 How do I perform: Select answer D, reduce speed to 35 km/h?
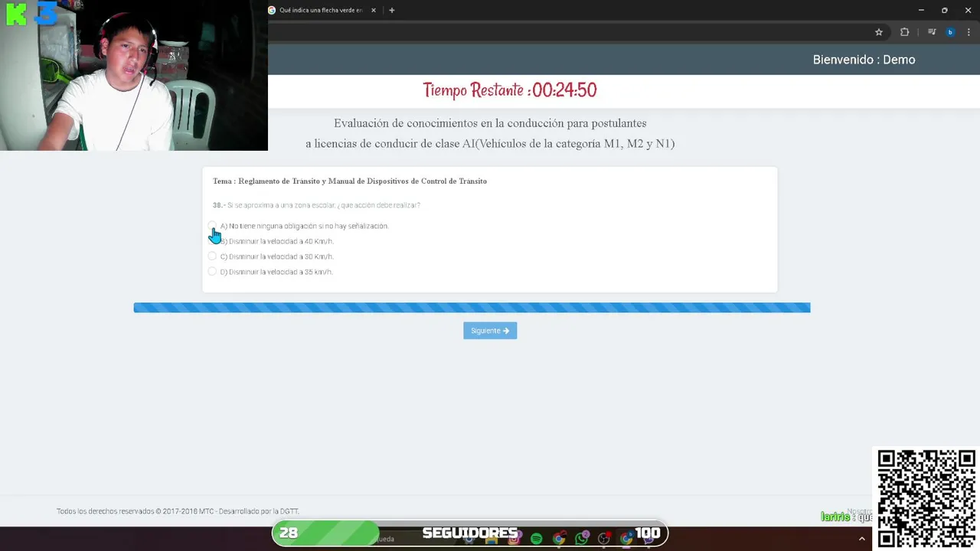tap(212, 272)
